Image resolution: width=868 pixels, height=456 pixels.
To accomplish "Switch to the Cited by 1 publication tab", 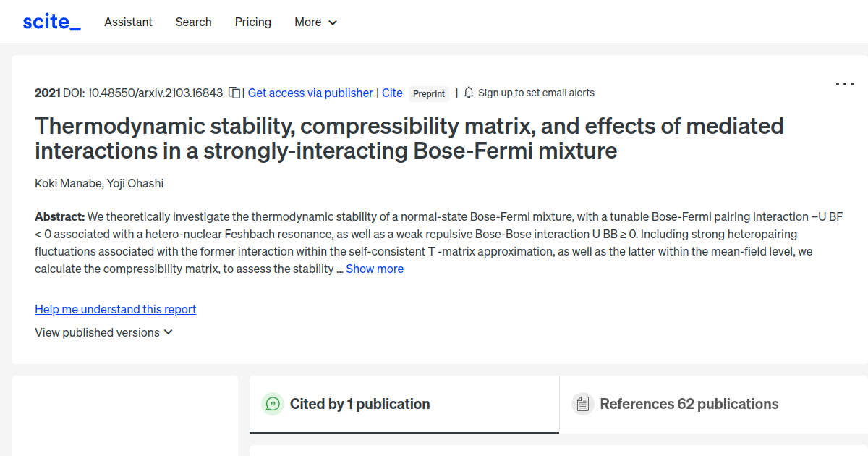I will [359, 404].
